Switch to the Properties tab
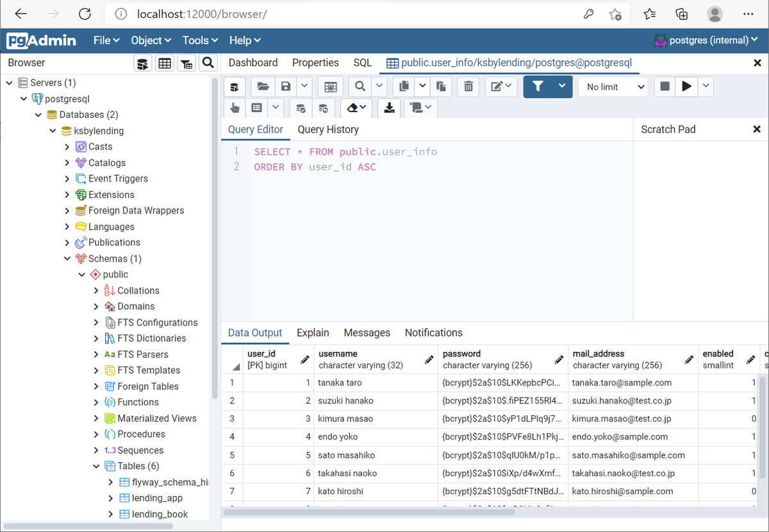 tap(315, 63)
